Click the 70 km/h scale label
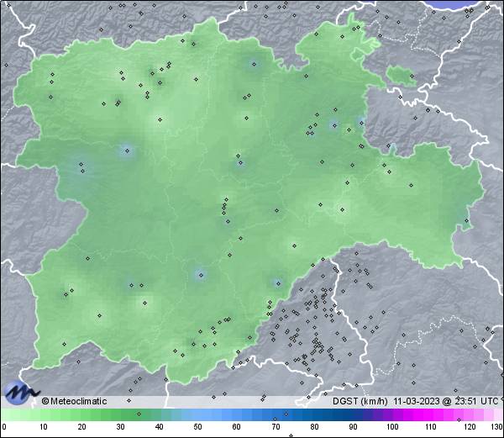This screenshot has width=504, height=438. point(275,427)
